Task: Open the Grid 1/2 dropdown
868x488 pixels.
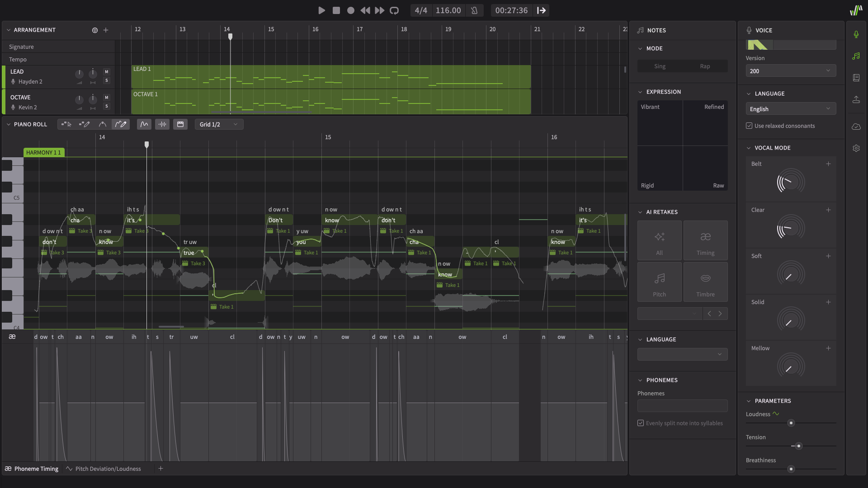Action: tap(219, 124)
